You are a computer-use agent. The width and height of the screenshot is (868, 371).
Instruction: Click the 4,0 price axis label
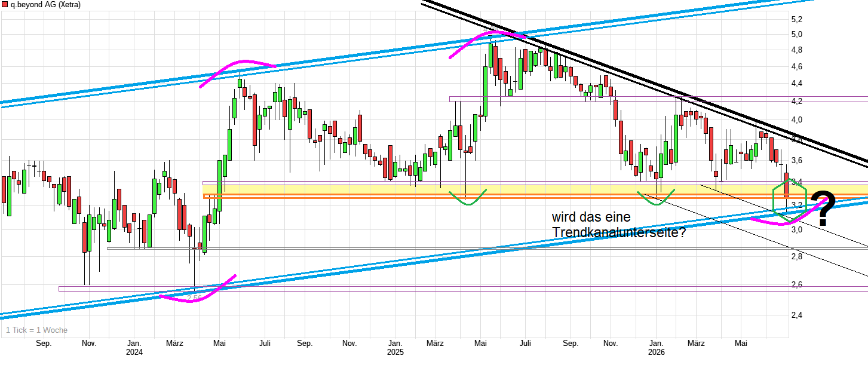796,120
